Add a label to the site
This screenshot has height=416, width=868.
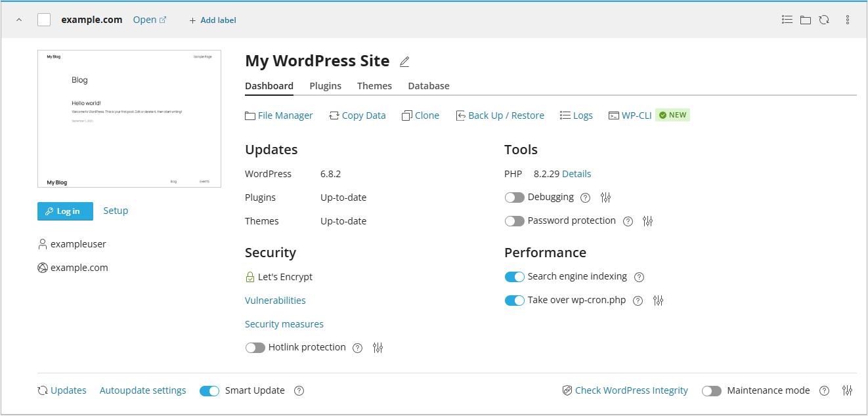213,20
